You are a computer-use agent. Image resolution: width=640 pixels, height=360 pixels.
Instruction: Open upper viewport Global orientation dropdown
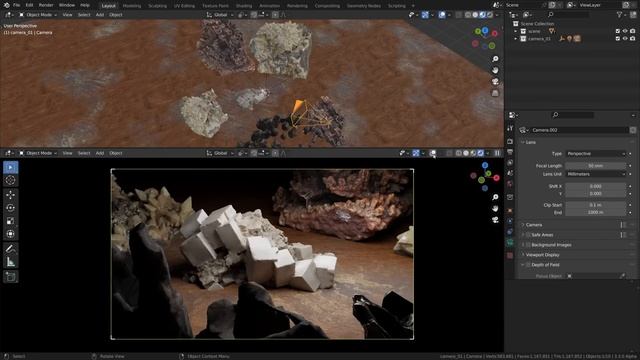click(220, 15)
